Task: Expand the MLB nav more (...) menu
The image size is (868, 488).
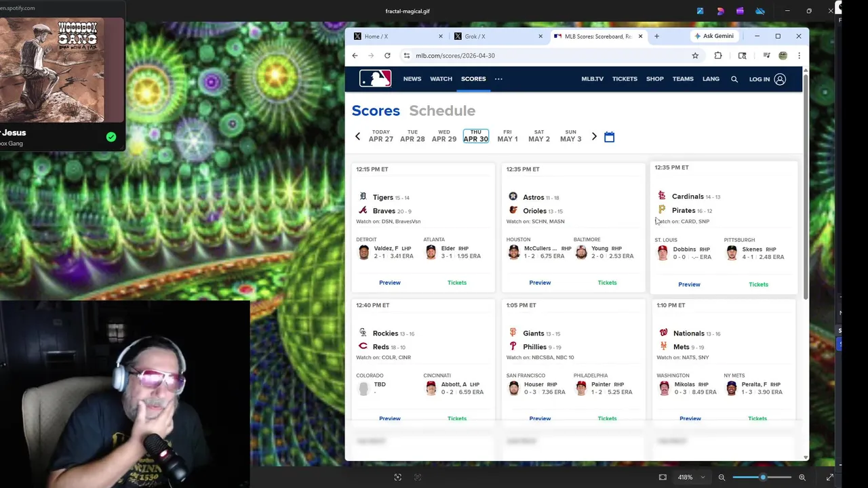Action: pos(498,79)
